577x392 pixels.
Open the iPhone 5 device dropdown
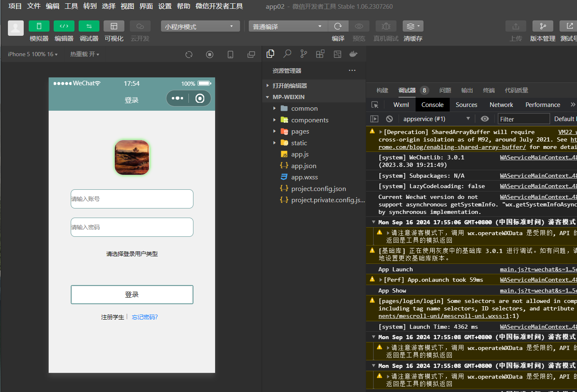[x=32, y=55]
